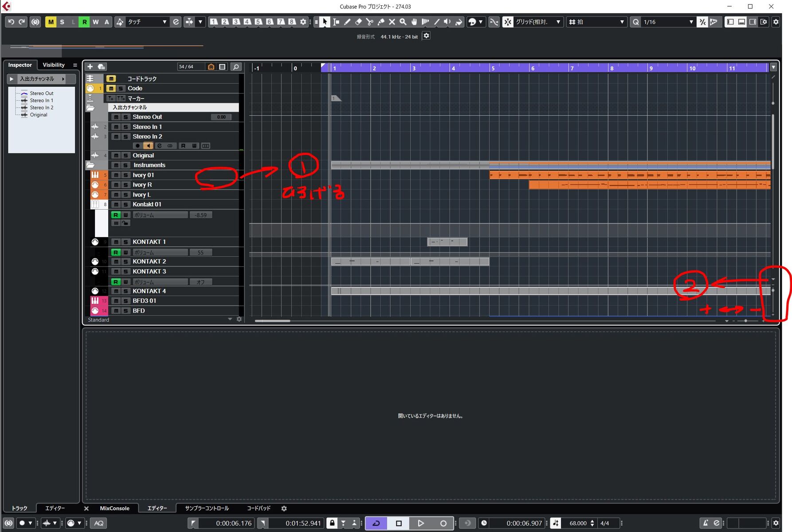Image resolution: width=792 pixels, height=532 pixels.
Task: Select the Object Selection arrow tool
Action: (x=325, y=22)
